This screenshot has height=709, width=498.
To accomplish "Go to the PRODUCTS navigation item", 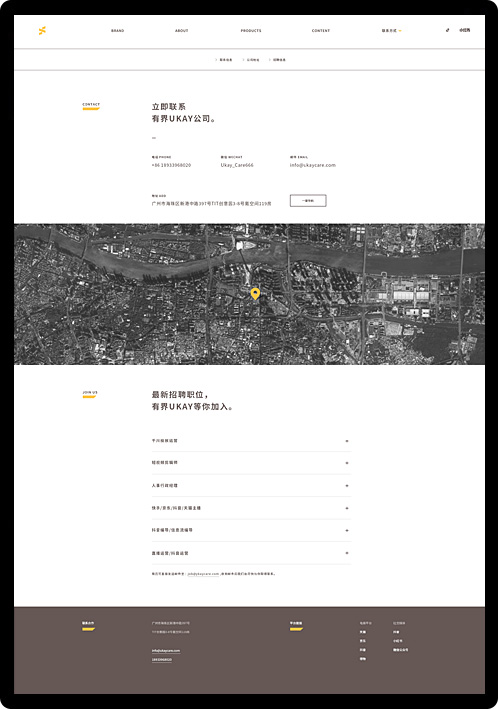I will coord(251,31).
